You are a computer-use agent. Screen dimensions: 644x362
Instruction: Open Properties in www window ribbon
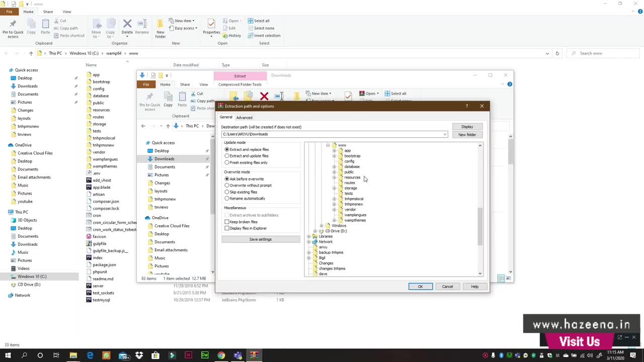tap(211, 27)
